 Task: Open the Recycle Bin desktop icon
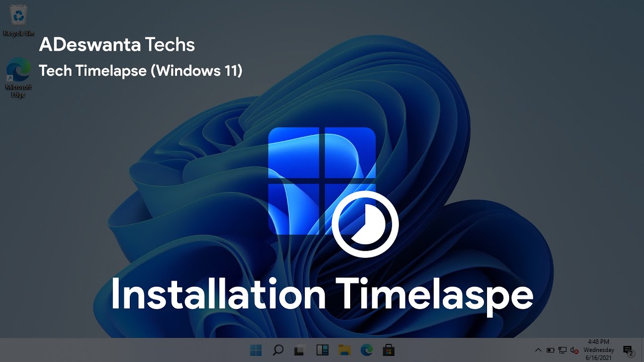coord(19,19)
